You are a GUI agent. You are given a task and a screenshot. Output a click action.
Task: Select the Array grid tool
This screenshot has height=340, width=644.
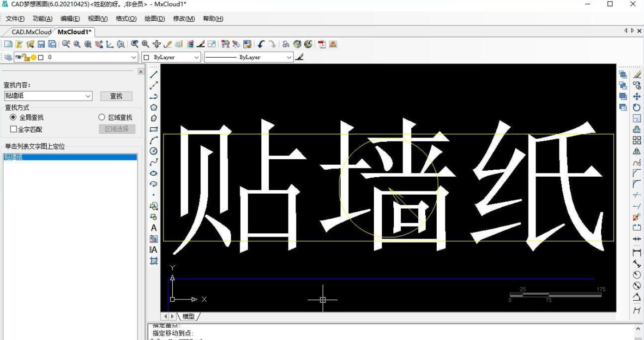(x=637, y=140)
